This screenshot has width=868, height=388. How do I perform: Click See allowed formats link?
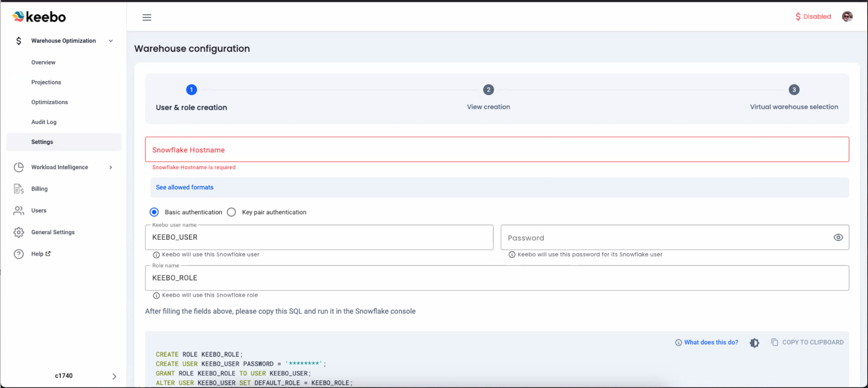click(184, 187)
